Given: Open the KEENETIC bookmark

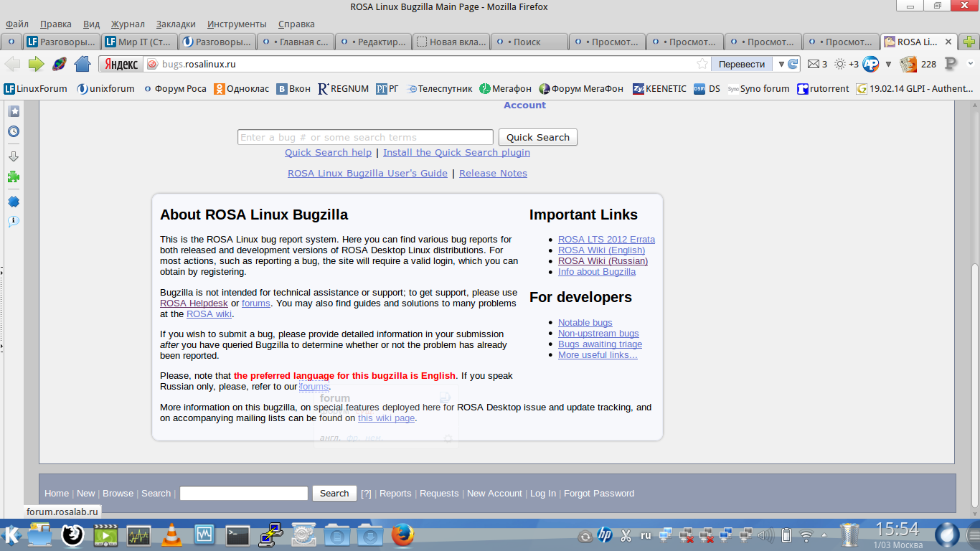Looking at the screenshot, I should click(659, 89).
